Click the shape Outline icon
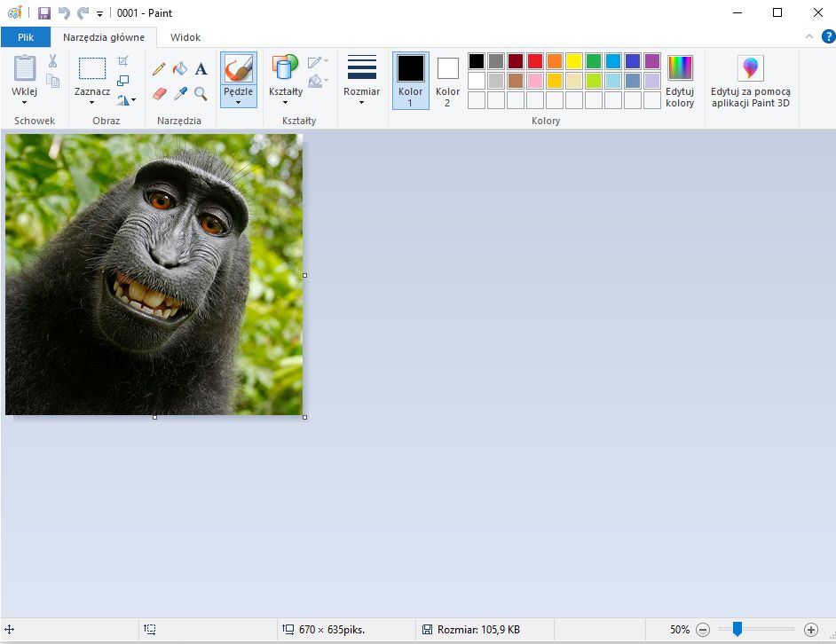 [315, 62]
